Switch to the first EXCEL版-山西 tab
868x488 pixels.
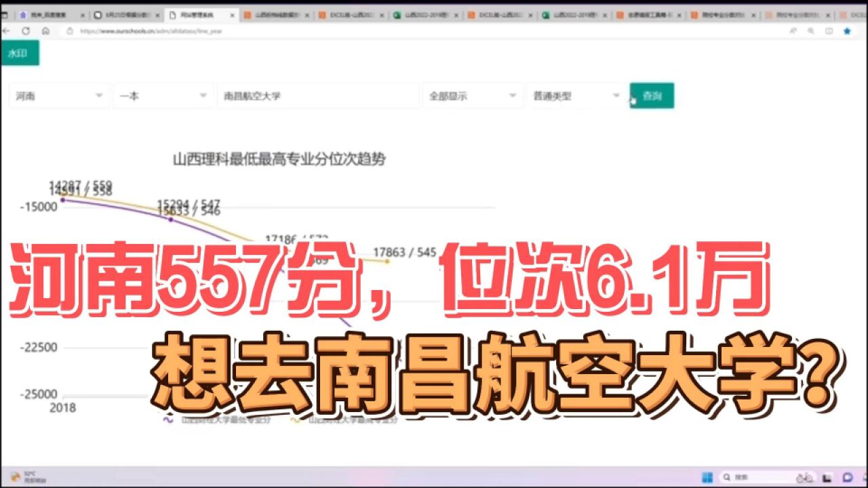[x=351, y=14]
